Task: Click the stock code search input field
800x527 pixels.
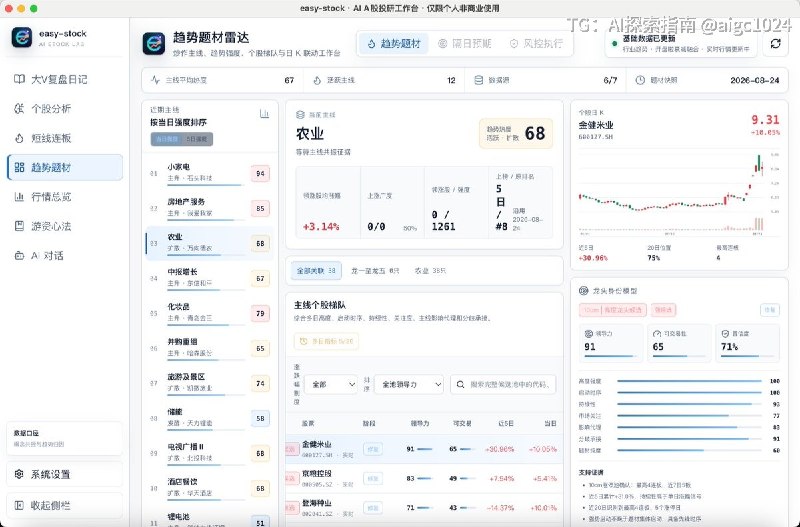Action: (503, 384)
